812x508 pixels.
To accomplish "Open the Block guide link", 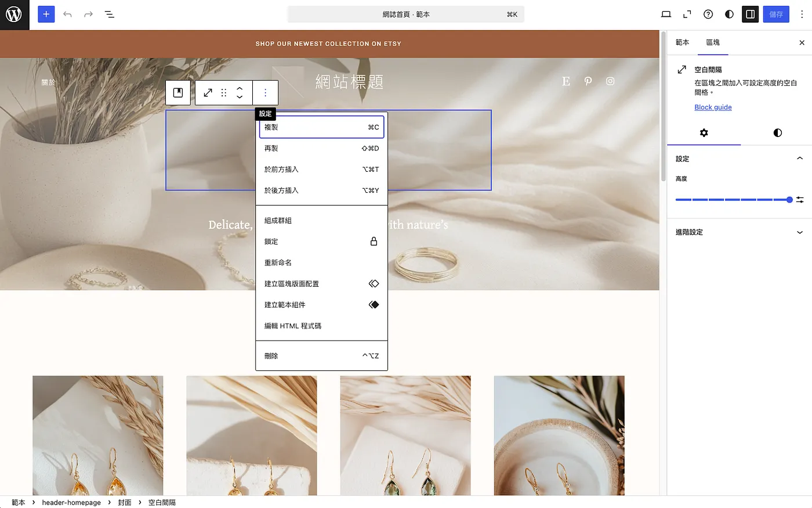I will click(713, 107).
